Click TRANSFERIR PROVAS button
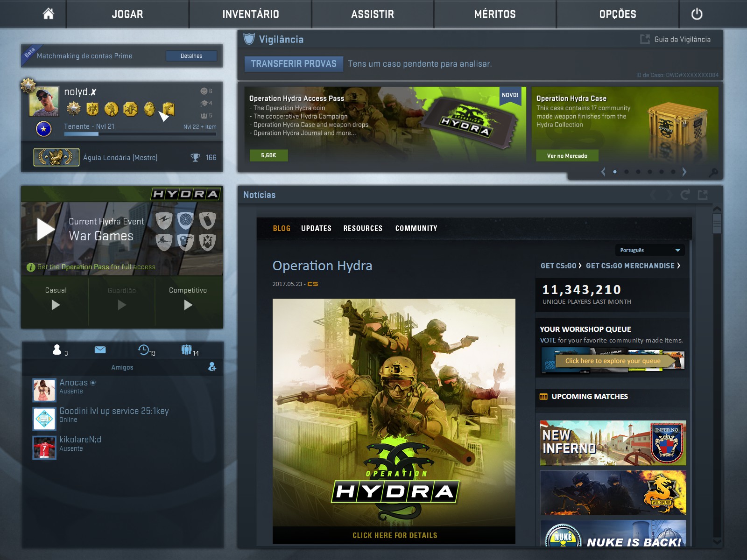Image resolution: width=747 pixels, height=560 pixels. [x=294, y=64]
